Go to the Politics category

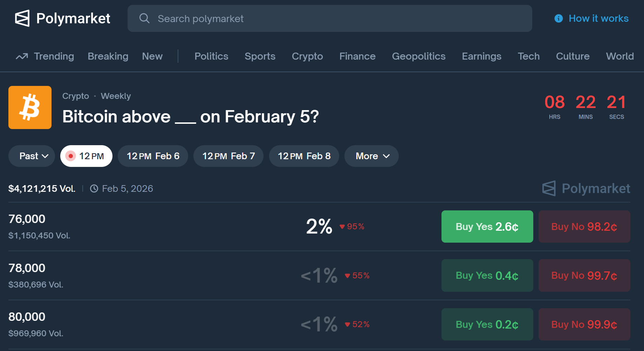point(211,56)
